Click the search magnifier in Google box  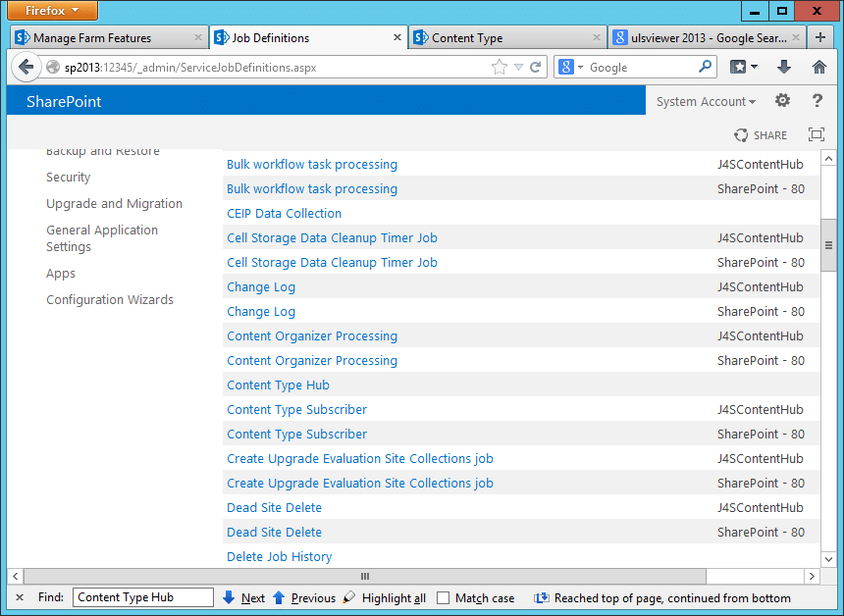click(x=705, y=67)
